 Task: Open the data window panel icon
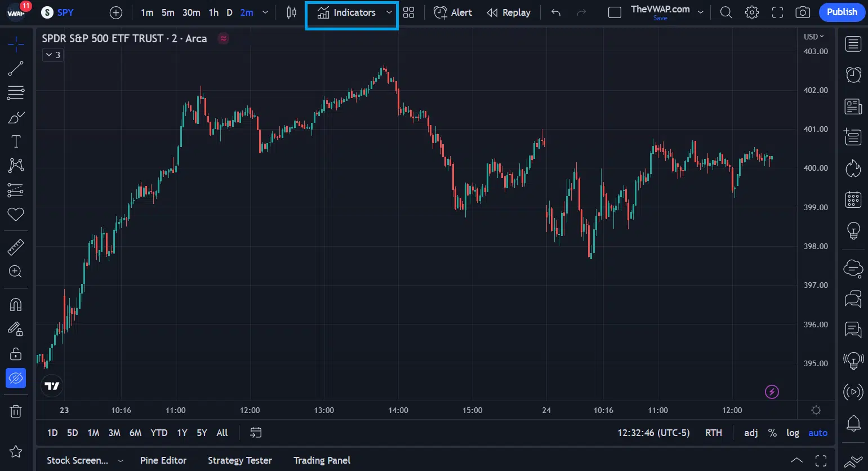tap(853, 137)
